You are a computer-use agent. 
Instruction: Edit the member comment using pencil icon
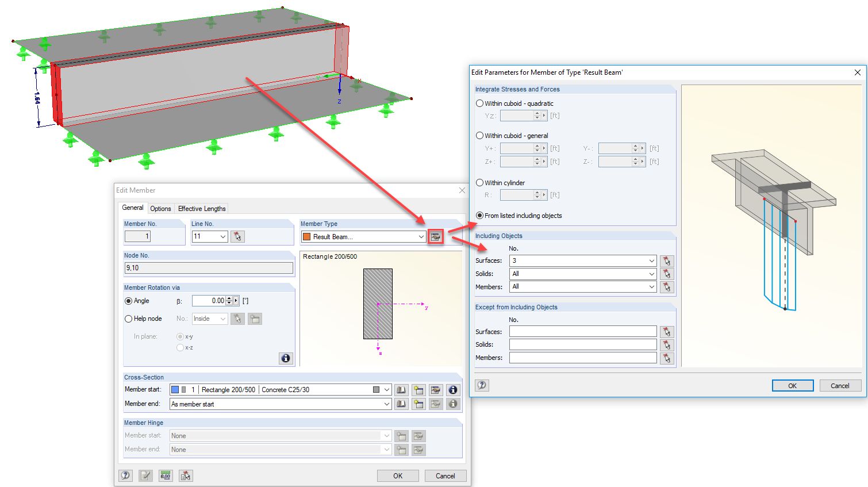pyautogui.click(x=145, y=476)
